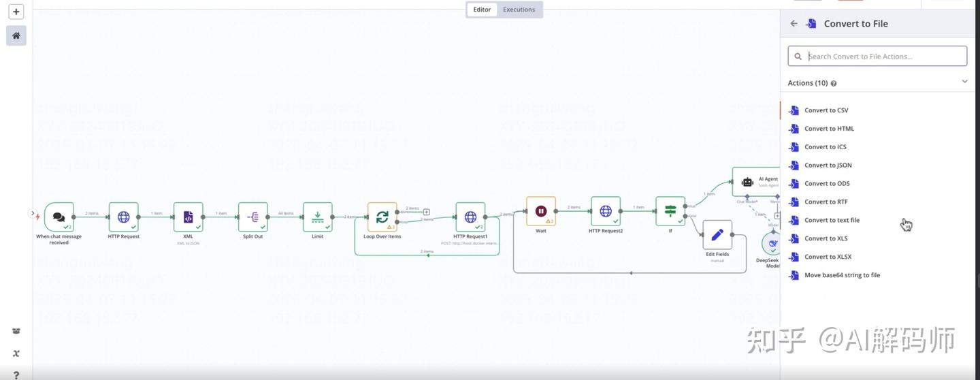Click the Actions help question icon
This screenshot has width=980, height=380.
834,83
